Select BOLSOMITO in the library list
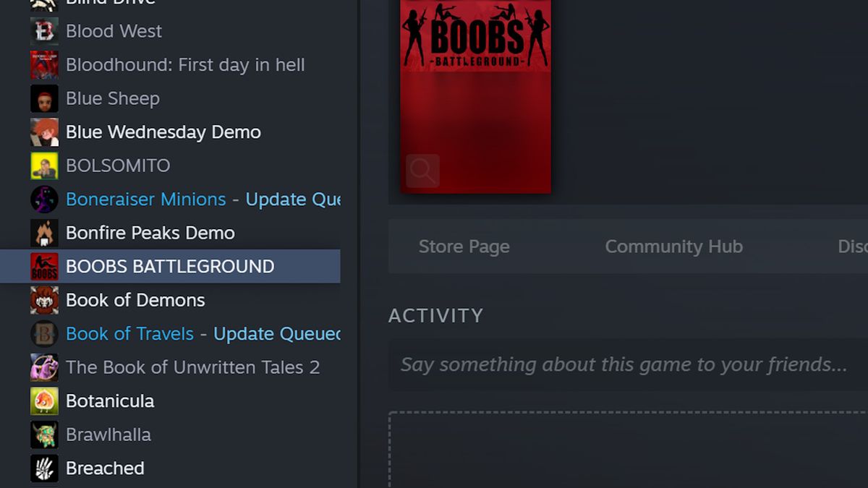 [170, 166]
